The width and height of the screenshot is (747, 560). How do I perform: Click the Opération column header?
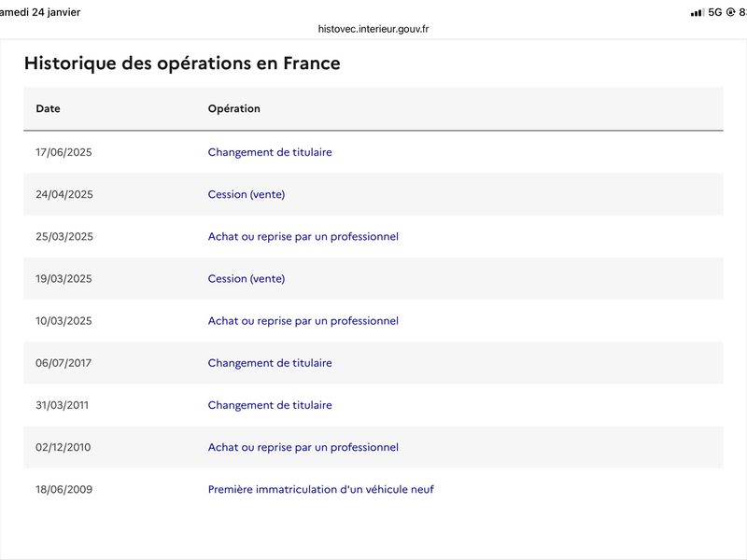pos(233,108)
